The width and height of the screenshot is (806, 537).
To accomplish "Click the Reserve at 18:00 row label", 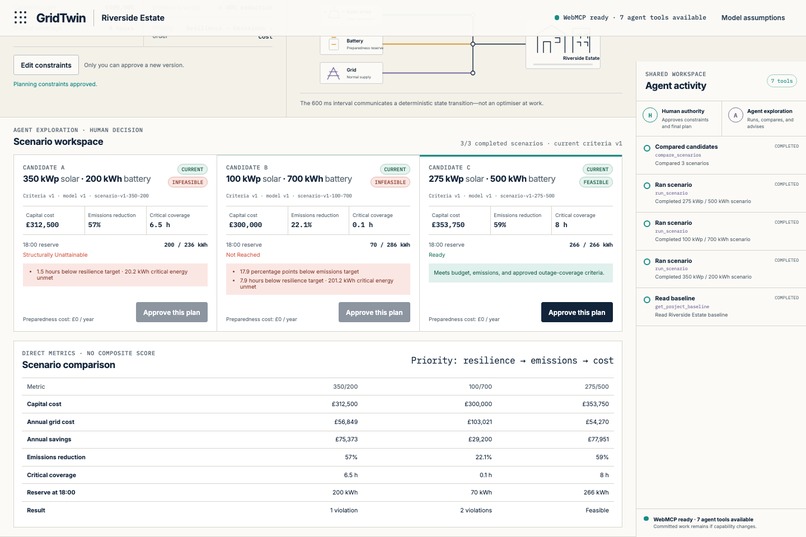I will pyautogui.click(x=51, y=492).
